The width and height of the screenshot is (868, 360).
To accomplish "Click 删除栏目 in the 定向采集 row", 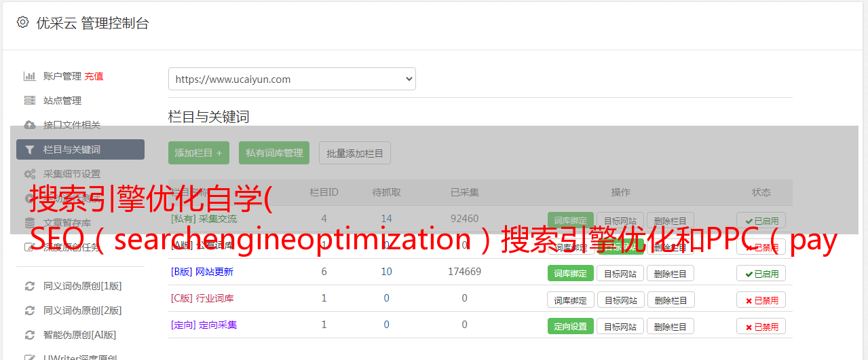I will (671, 326).
